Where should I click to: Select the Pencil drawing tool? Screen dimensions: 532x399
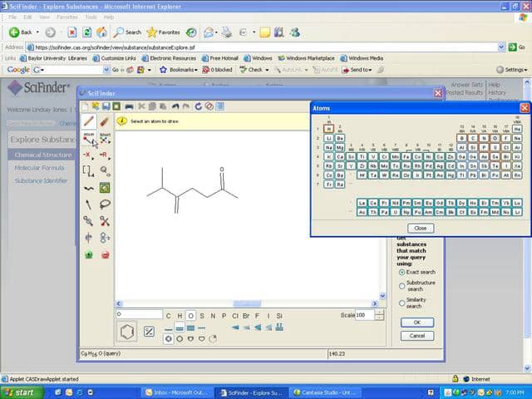tap(89, 121)
